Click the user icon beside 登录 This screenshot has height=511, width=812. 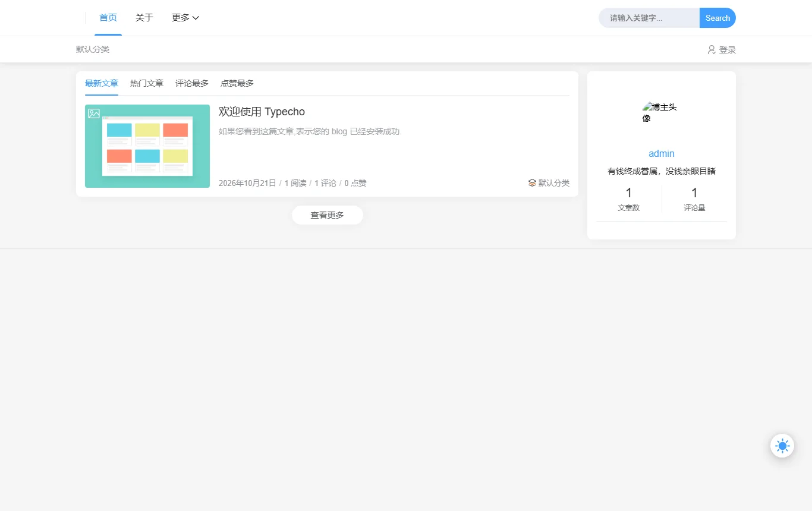[x=712, y=50]
